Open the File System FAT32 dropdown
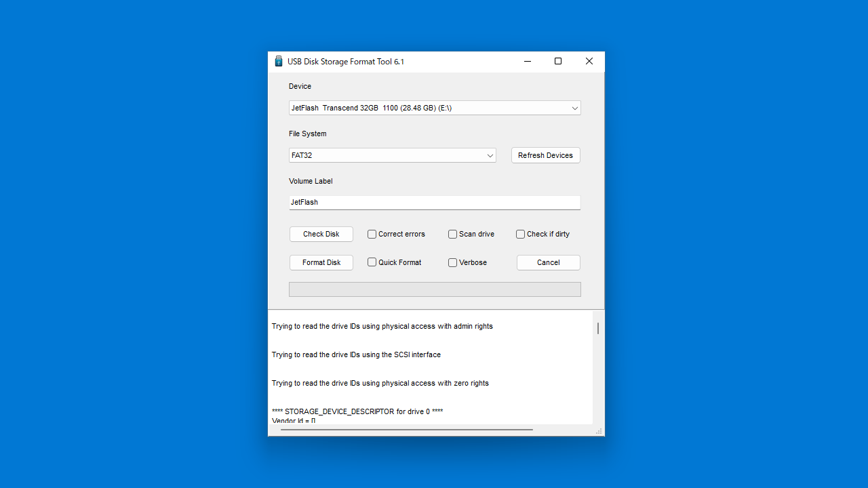This screenshot has width=868, height=488. click(393, 155)
